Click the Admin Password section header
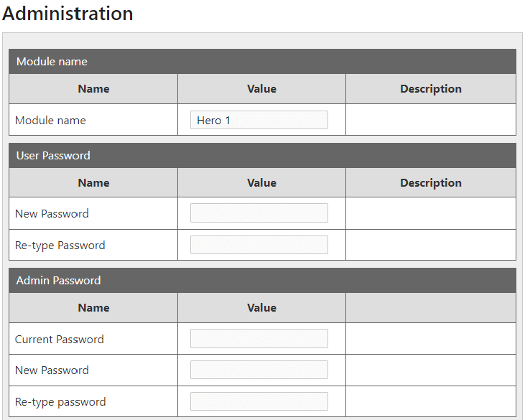The width and height of the screenshot is (525, 420). pos(262,280)
